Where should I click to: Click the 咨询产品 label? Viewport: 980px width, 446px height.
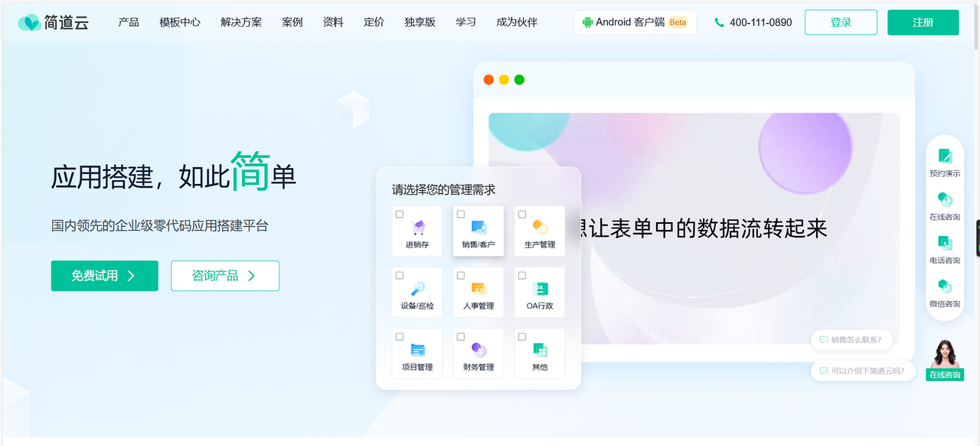click(x=215, y=276)
